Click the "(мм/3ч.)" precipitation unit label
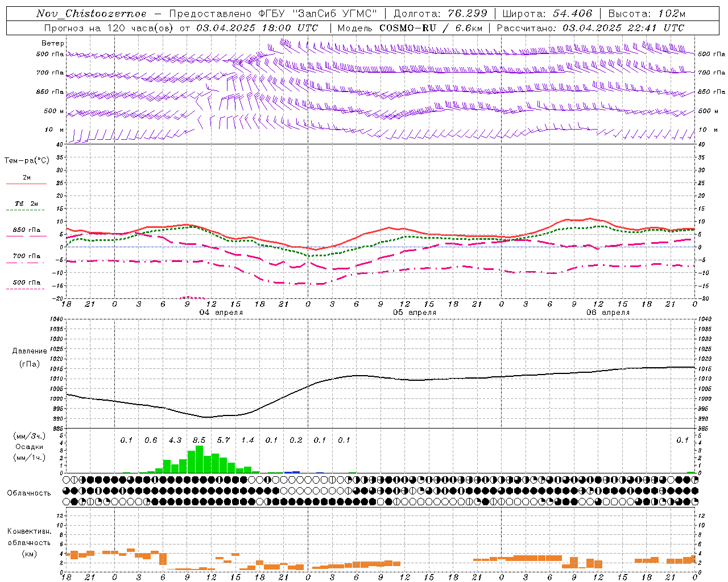728x582 pixels. tap(29, 436)
